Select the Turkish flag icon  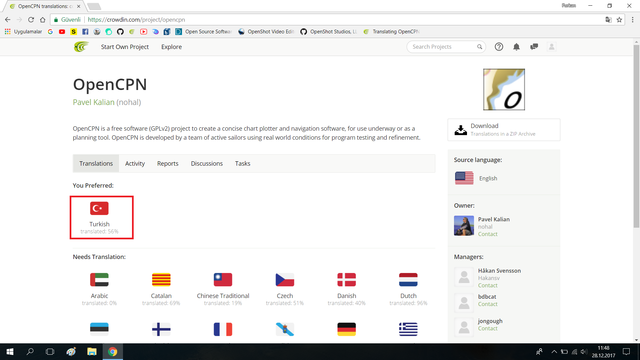pyautogui.click(x=99, y=208)
